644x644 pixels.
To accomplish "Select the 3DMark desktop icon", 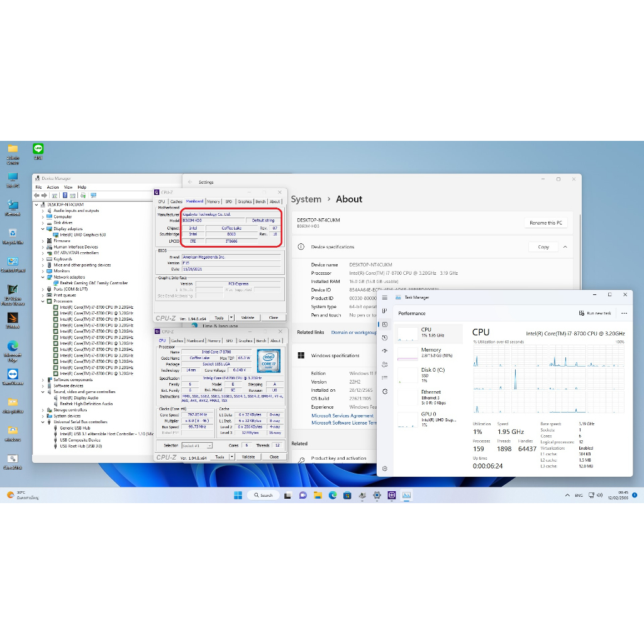I will click(x=13, y=319).
